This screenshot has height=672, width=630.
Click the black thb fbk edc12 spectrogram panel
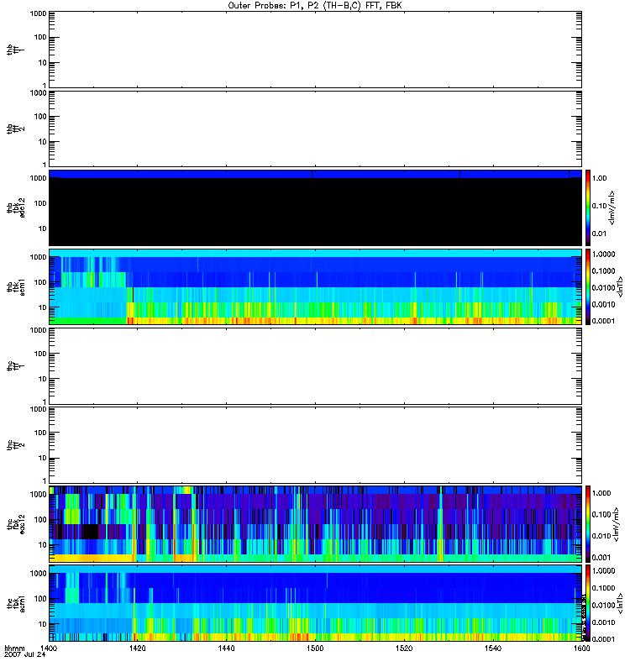315,210
